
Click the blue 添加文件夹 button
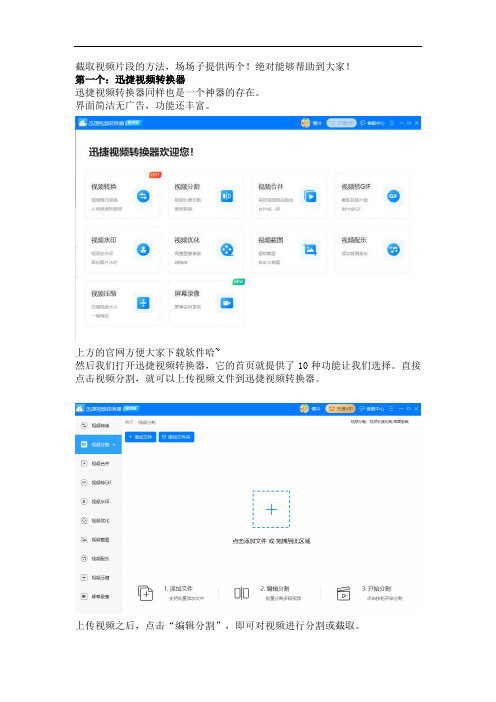pyautogui.click(x=176, y=437)
